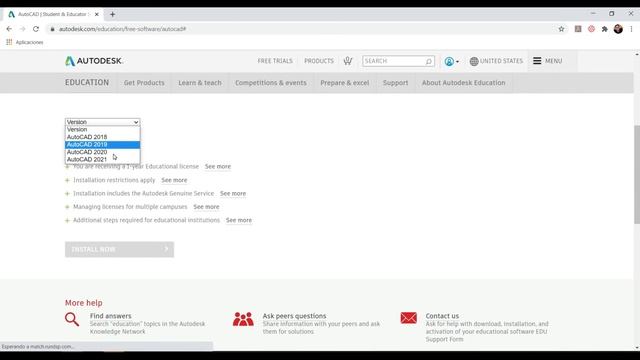Open a new browser tab

point(112,14)
